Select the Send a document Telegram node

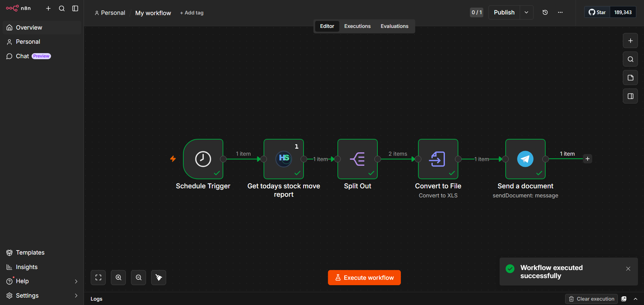pyautogui.click(x=525, y=159)
